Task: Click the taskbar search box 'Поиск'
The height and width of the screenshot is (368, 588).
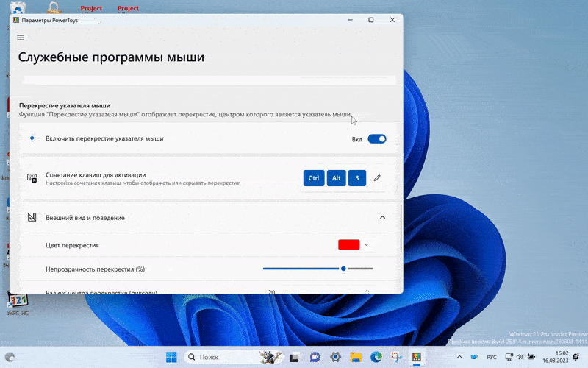Action: coord(233,357)
